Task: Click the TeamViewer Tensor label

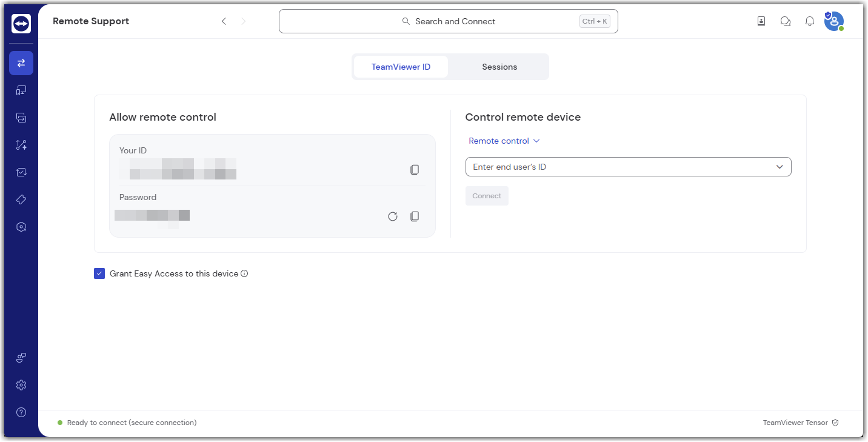Action: point(795,423)
